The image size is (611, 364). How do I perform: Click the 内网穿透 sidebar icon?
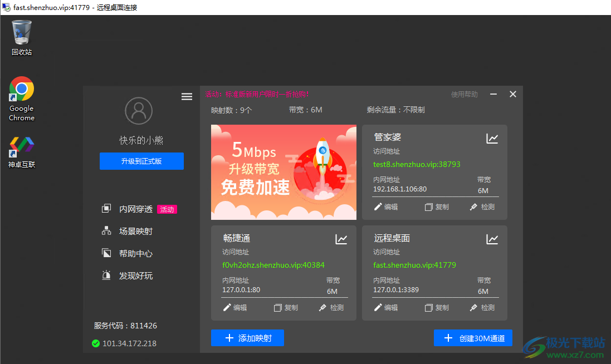(106, 209)
